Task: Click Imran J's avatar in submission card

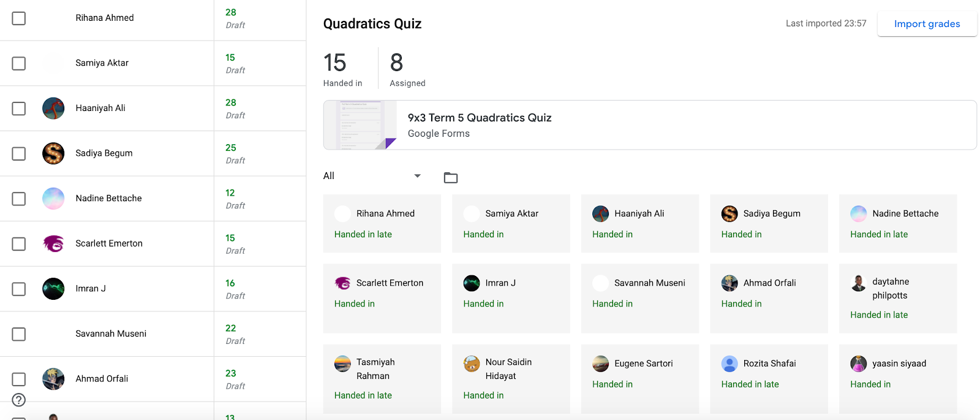Action: (x=472, y=283)
